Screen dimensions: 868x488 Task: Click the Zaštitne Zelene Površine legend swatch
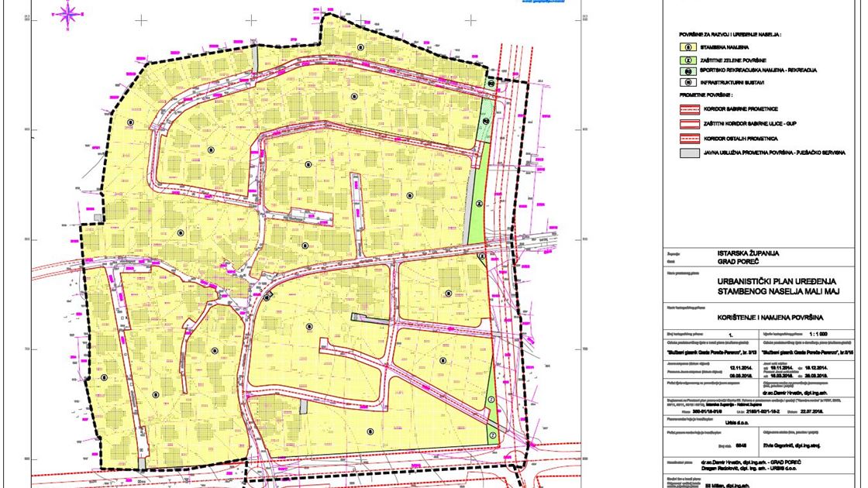coord(688,59)
